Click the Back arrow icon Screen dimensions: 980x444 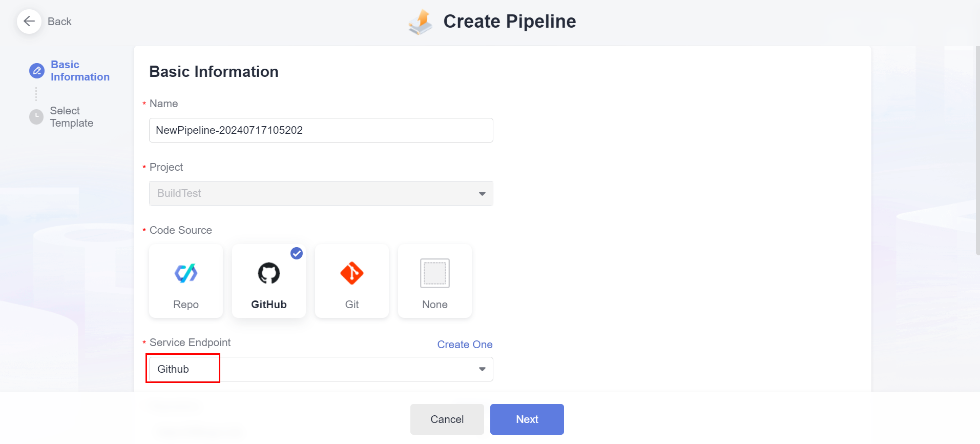[x=29, y=22]
